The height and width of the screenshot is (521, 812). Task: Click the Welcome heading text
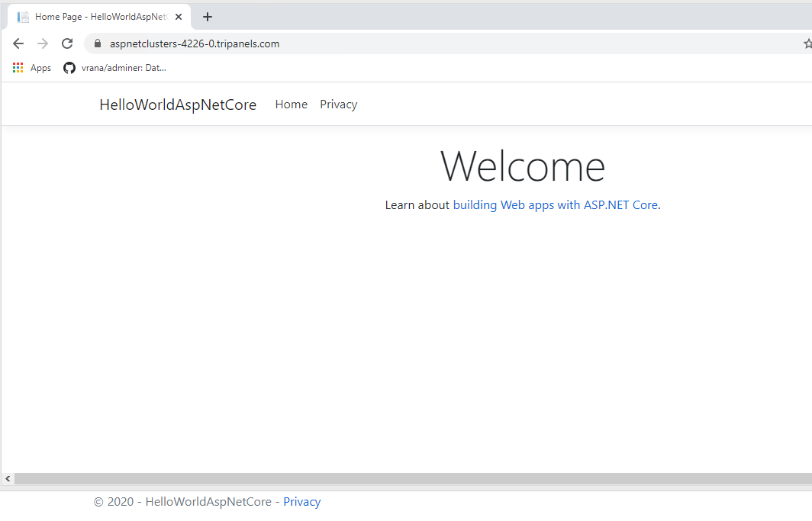click(523, 166)
